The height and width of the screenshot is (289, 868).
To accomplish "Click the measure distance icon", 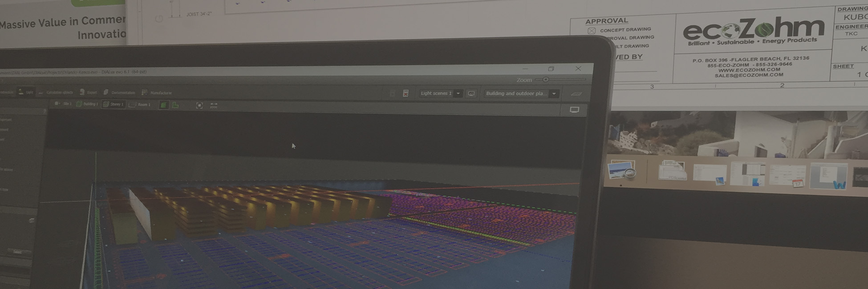I will point(214,105).
